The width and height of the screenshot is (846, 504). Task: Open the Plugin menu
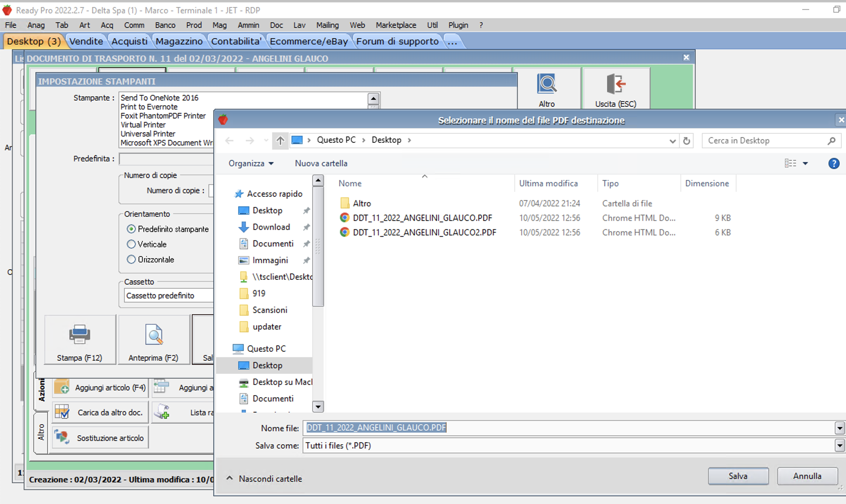click(x=458, y=25)
